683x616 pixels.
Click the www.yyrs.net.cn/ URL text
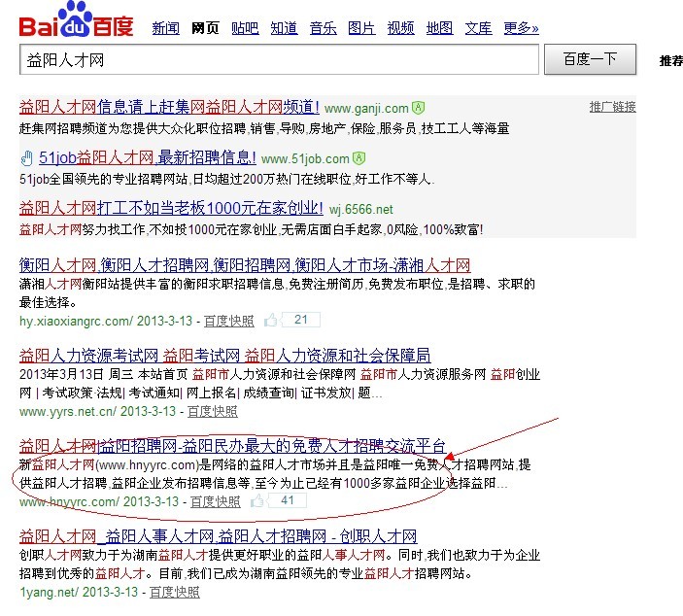tap(68, 412)
